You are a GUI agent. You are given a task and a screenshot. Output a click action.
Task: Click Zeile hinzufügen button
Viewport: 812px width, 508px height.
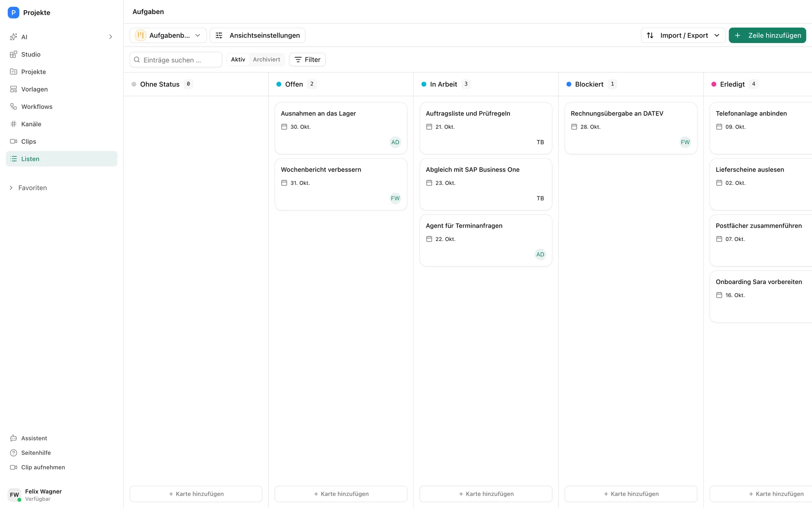tap(767, 35)
